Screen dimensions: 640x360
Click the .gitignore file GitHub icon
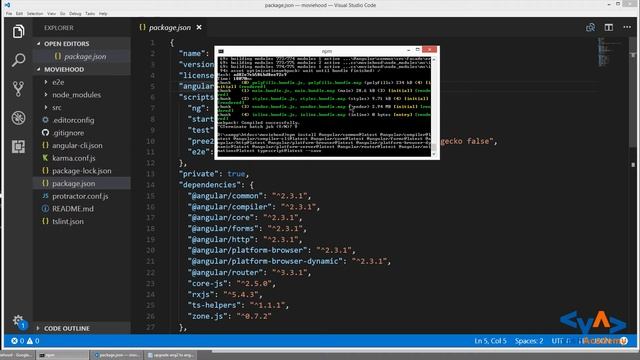[x=45, y=133]
